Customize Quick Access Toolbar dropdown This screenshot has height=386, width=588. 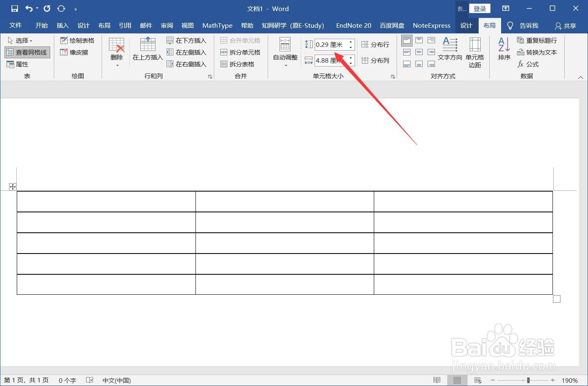(75, 9)
